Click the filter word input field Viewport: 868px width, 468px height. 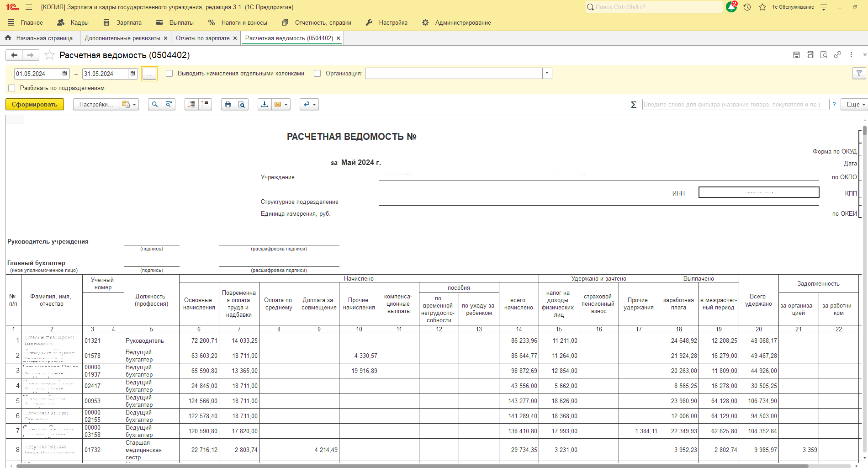pyautogui.click(x=736, y=105)
